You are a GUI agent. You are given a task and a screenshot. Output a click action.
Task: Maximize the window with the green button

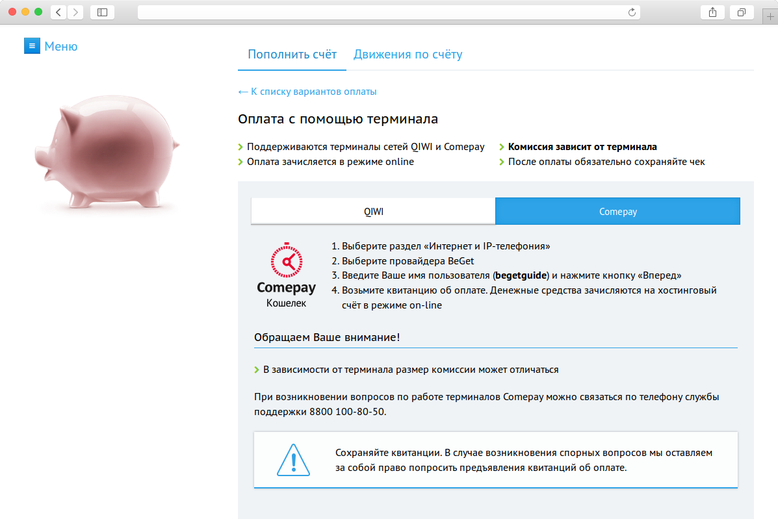[38, 12]
